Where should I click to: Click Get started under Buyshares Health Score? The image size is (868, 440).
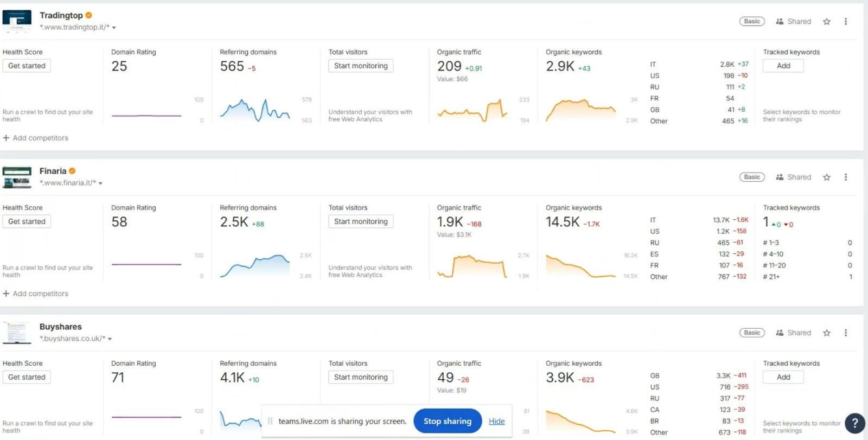[27, 378]
